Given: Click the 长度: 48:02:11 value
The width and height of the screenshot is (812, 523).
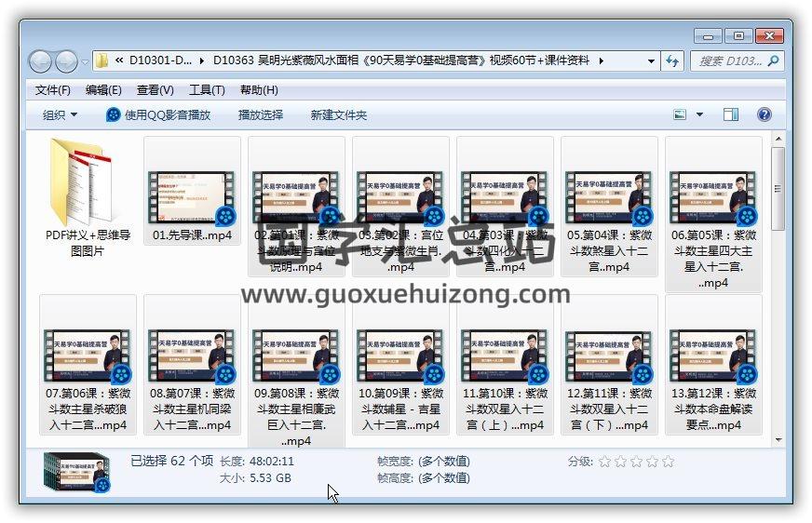Looking at the screenshot, I should [x=272, y=461].
